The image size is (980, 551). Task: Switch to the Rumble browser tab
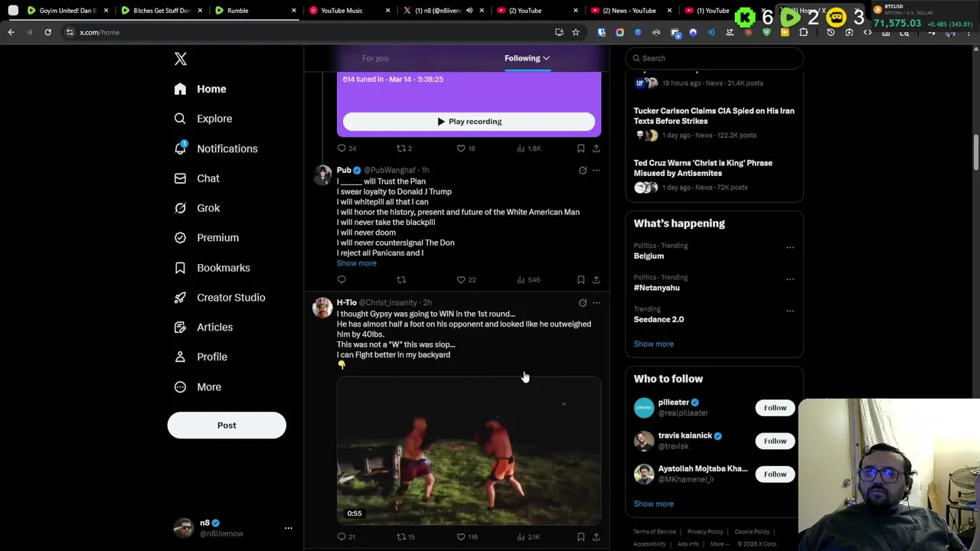[x=254, y=11]
